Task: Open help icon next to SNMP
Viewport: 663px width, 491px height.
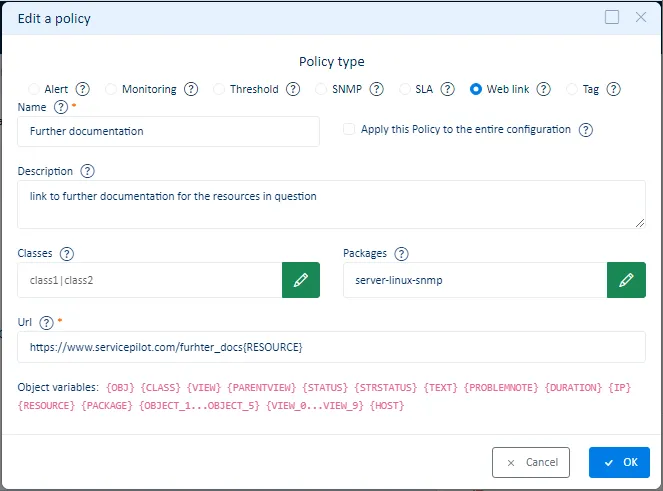Action: click(x=376, y=89)
